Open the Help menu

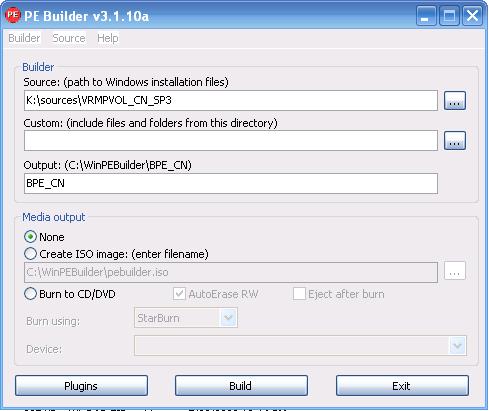pos(108,38)
